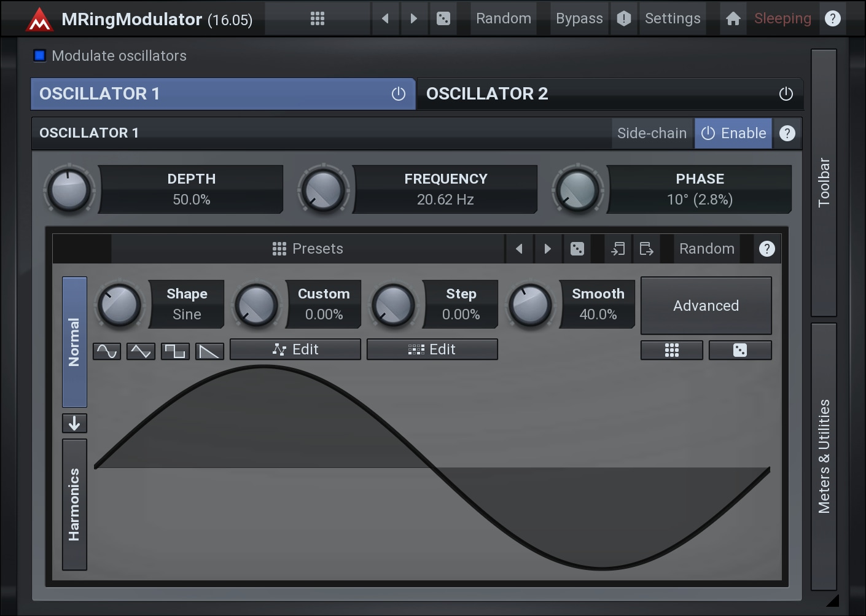Click the down arrow button below Normal
The image size is (866, 616).
pyautogui.click(x=74, y=423)
